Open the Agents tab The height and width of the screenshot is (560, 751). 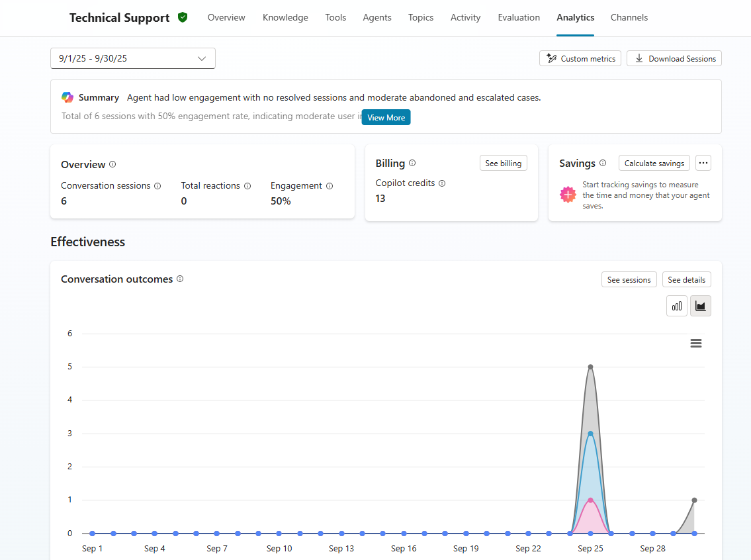pos(377,18)
